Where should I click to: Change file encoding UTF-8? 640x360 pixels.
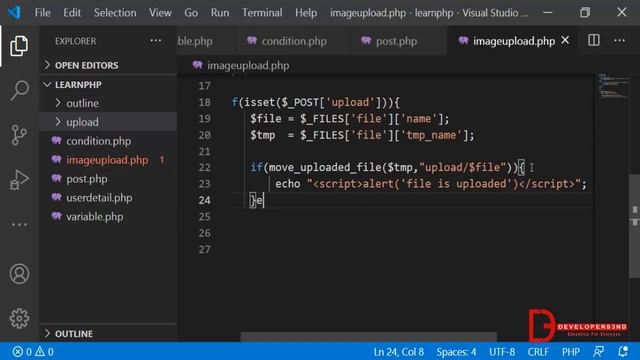tap(502, 351)
